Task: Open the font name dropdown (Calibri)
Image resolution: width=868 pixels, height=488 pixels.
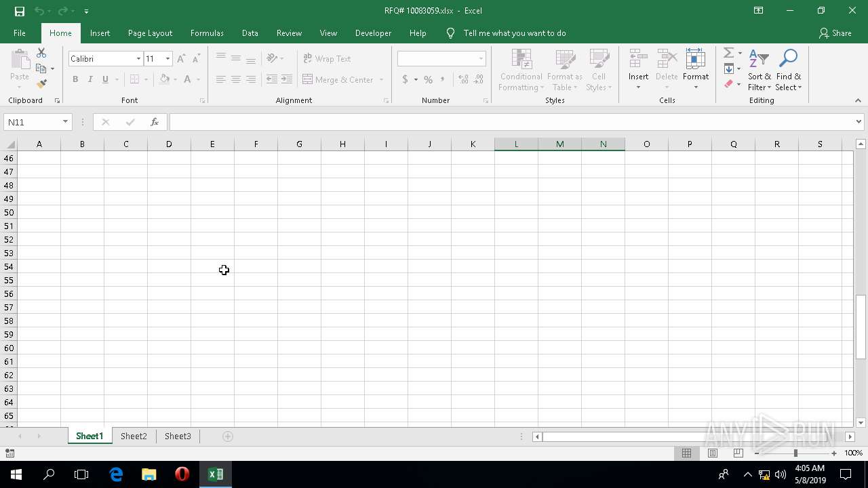Action: 138,59
